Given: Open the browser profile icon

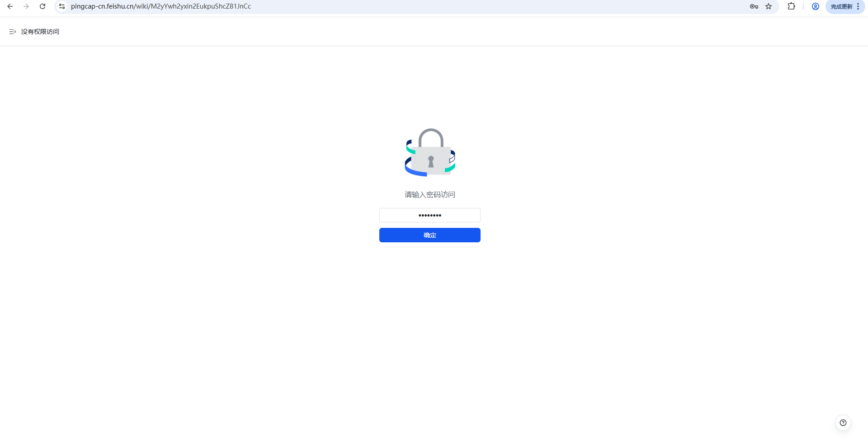Looking at the screenshot, I should coord(816,6).
